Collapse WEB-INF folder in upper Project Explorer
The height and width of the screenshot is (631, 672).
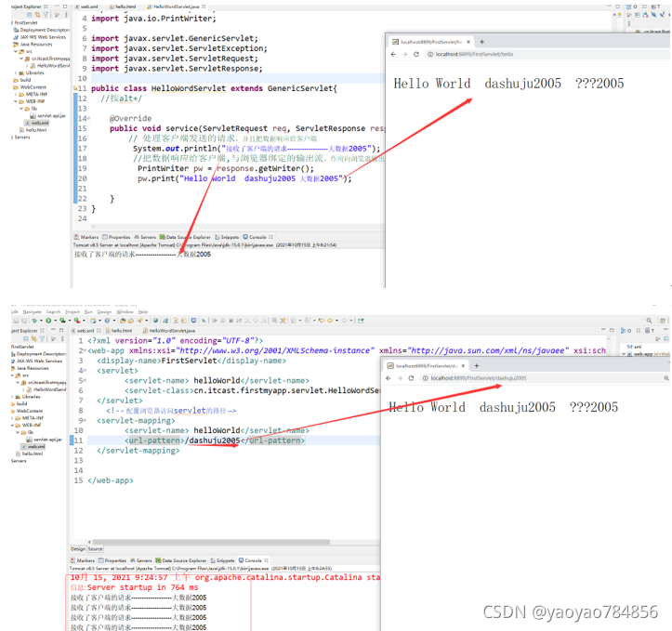coord(16,101)
